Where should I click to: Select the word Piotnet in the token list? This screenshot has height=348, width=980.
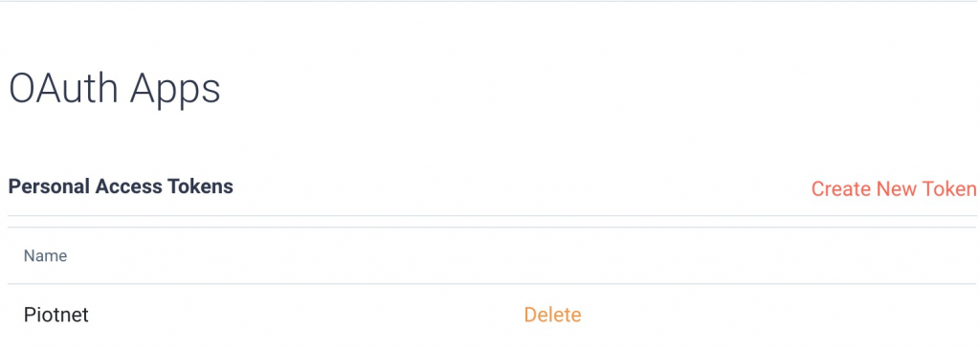56,315
